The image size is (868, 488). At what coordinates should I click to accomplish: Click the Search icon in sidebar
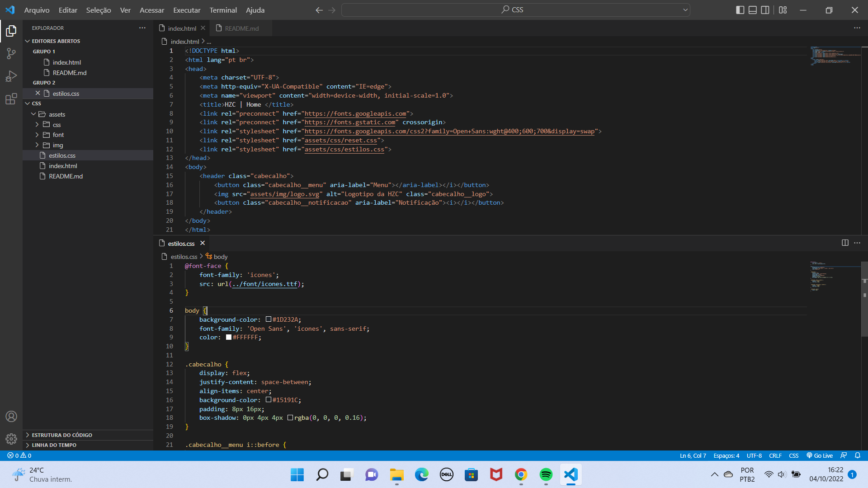pos(11,53)
